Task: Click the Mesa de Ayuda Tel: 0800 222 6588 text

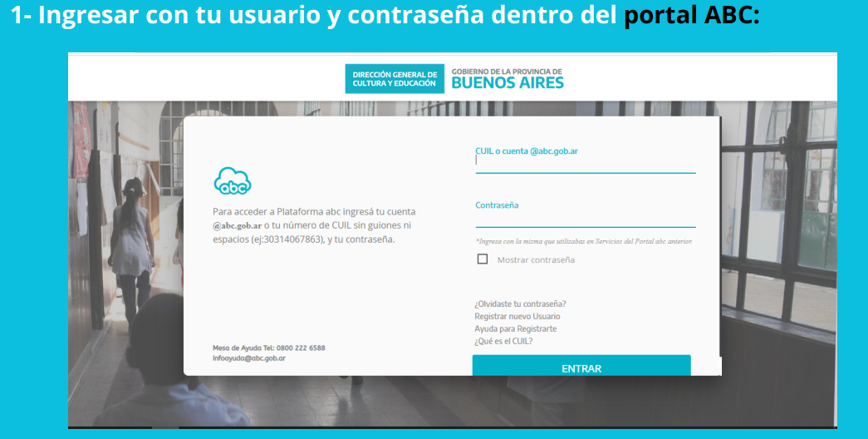Action: coord(269,348)
